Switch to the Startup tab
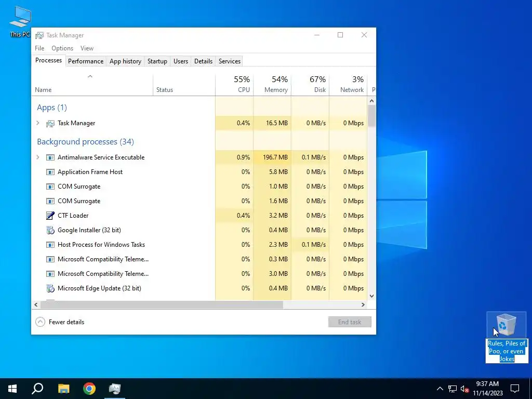 (x=157, y=61)
